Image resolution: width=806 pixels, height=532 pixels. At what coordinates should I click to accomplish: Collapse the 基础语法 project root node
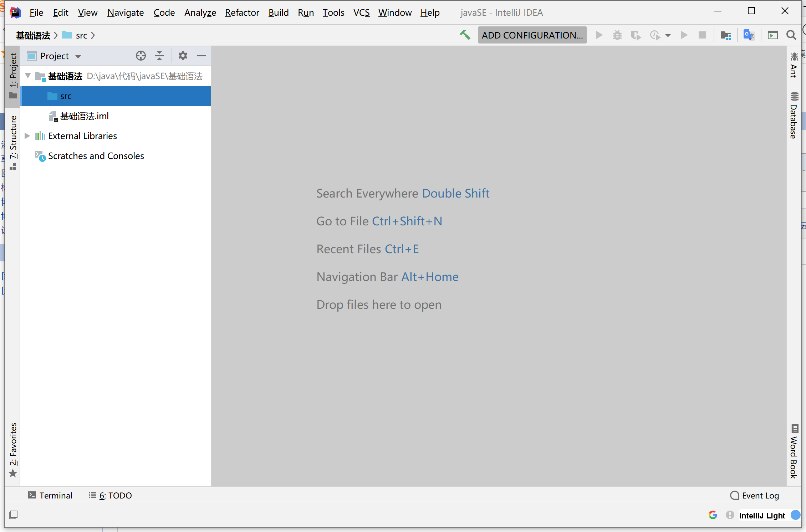click(x=28, y=76)
